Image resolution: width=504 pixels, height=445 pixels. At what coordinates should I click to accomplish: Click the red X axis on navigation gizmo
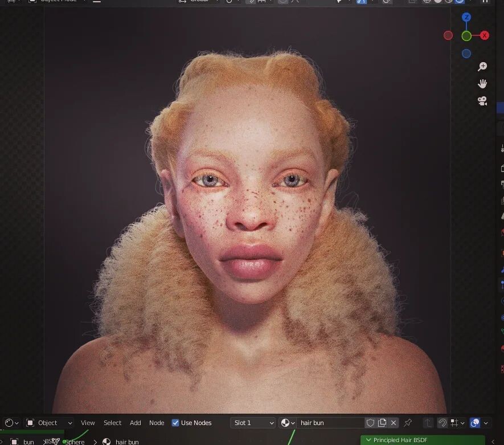click(x=484, y=35)
